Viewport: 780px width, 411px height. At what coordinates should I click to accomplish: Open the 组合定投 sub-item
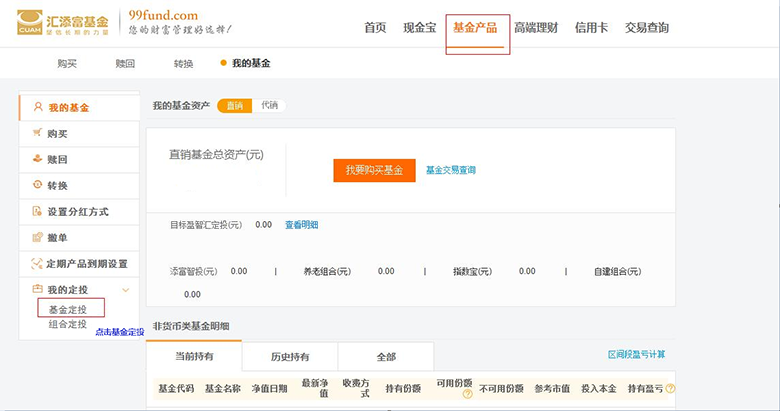68,324
